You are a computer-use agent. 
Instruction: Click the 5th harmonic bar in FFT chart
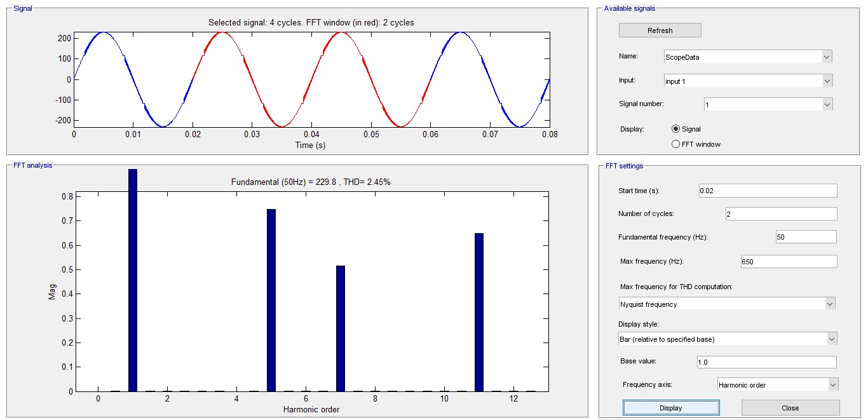[271, 300]
